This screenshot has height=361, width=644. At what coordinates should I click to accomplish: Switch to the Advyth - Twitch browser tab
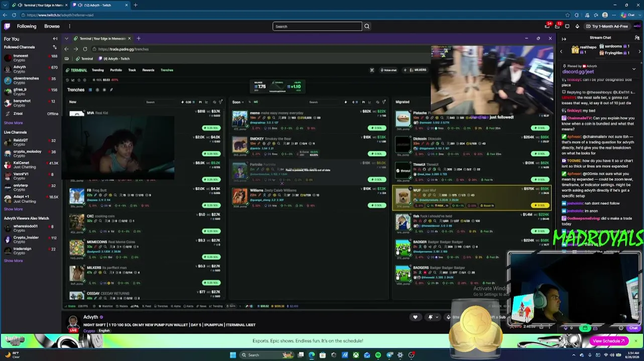100,5
